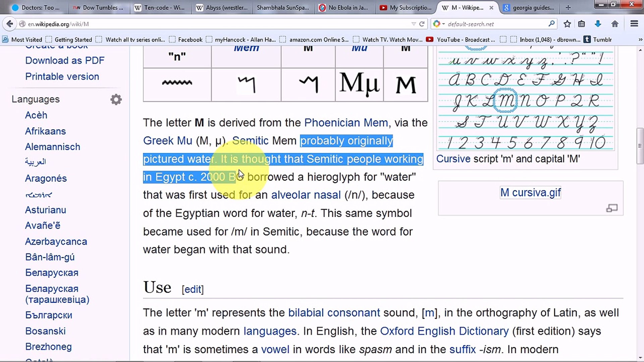This screenshot has width=644, height=362.
Task: Go to the home page icon
Action: click(x=615, y=24)
